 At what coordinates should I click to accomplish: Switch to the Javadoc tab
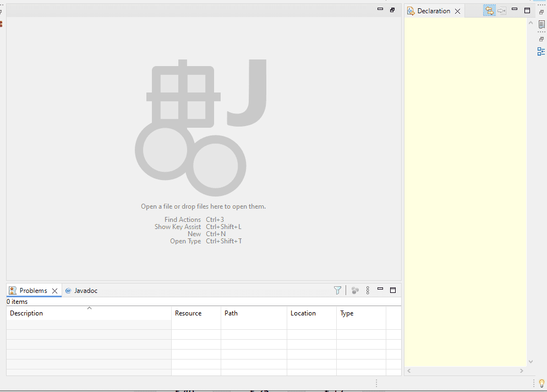click(81, 291)
